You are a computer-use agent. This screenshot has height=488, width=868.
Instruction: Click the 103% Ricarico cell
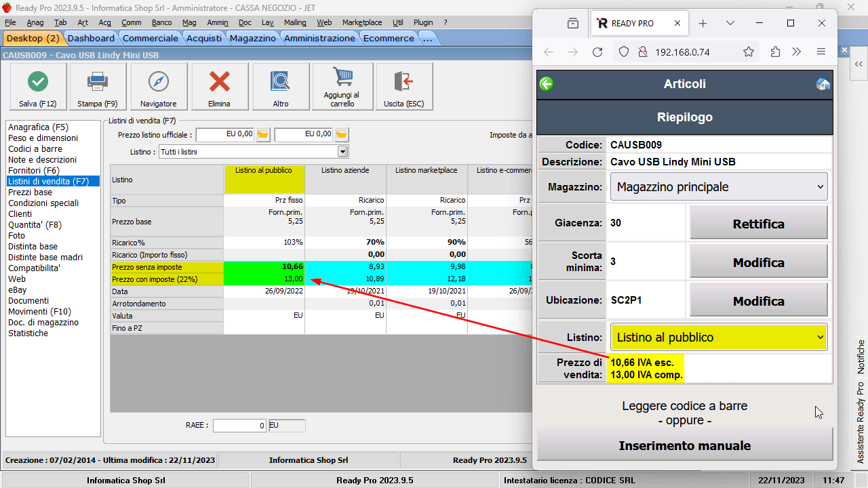point(264,242)
